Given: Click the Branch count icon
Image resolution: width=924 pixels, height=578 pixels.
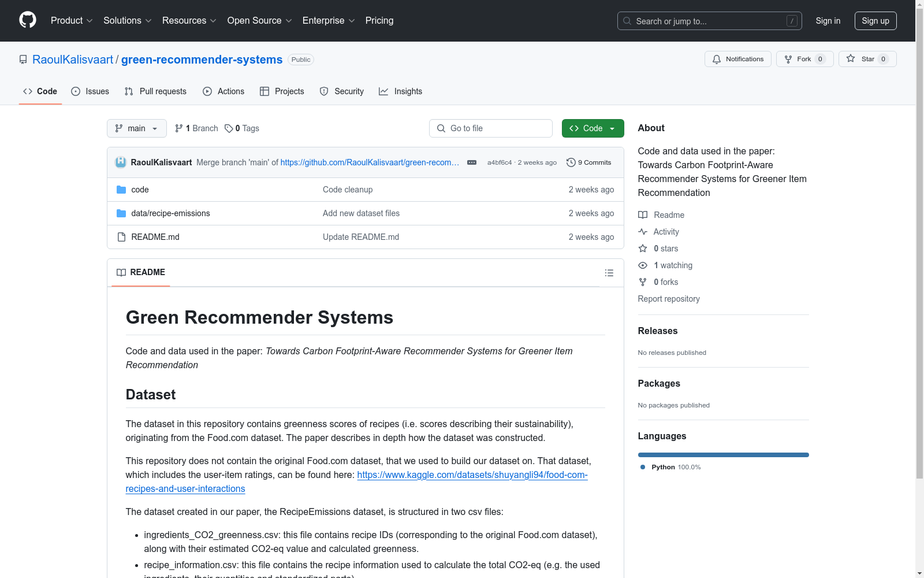Looking at the screenshot, I should pyautogui.click(x=179, y=128).
